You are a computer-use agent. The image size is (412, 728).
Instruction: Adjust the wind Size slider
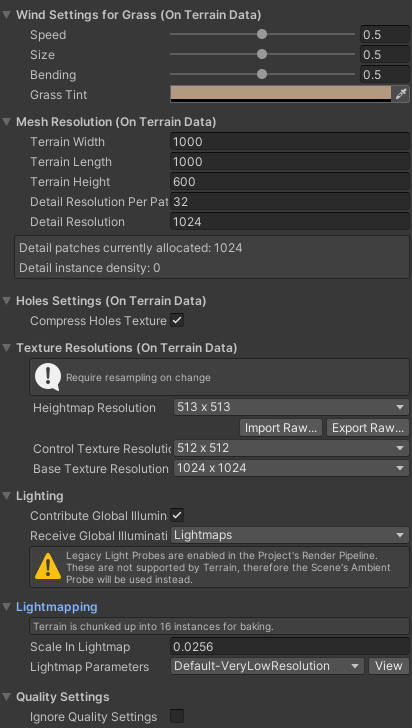[x=262, y=54]
